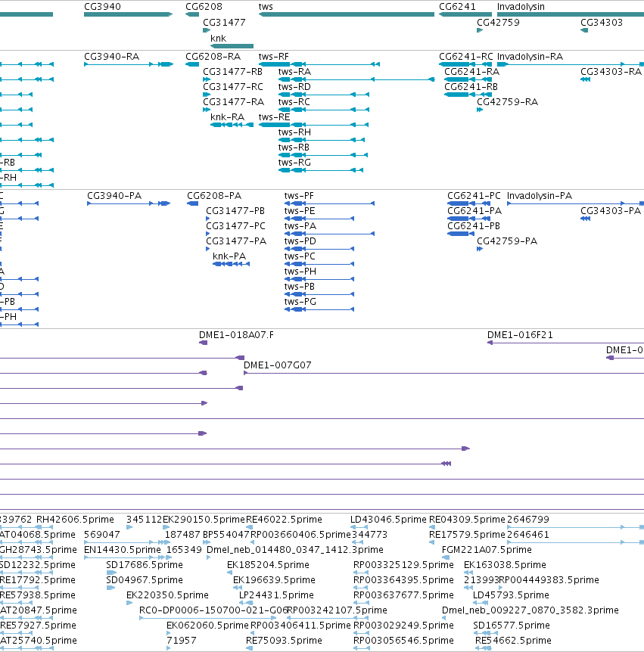Viewport: 644px width, 652px height.
Task: Click transcript label tws-RB
Action: tap(294, 147)
